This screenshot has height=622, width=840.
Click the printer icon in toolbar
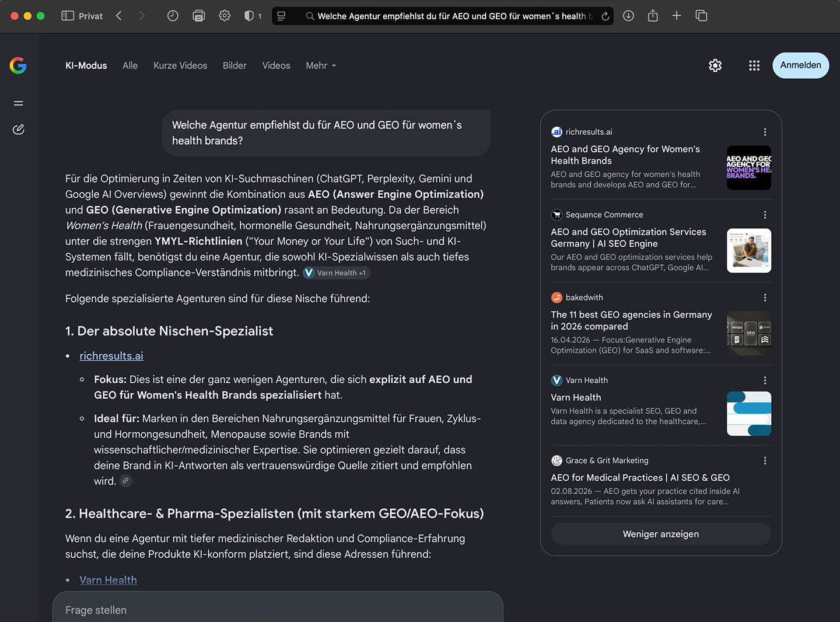[x=199, y=16]
